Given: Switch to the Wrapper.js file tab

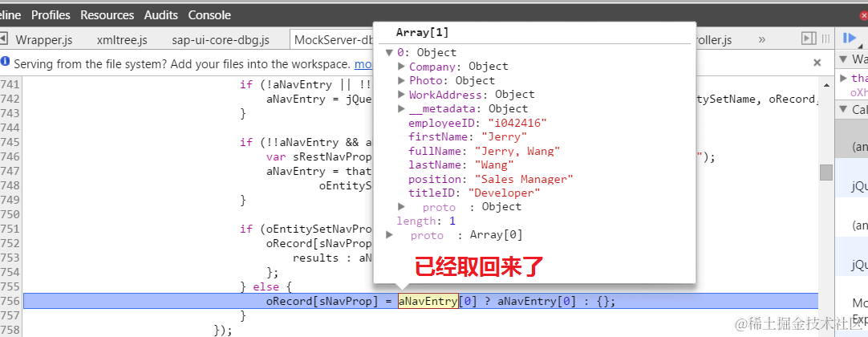Looking at the screenshot, I should pos(44,40).
